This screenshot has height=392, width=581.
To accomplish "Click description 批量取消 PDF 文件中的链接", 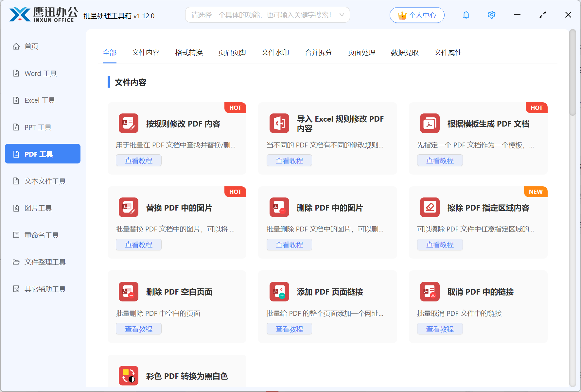I will [x=459, y=314].
